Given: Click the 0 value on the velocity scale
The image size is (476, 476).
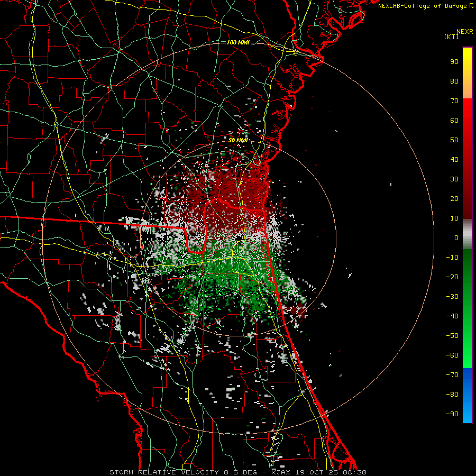Looking at the screenshot, I should click(x=456, y=238).
